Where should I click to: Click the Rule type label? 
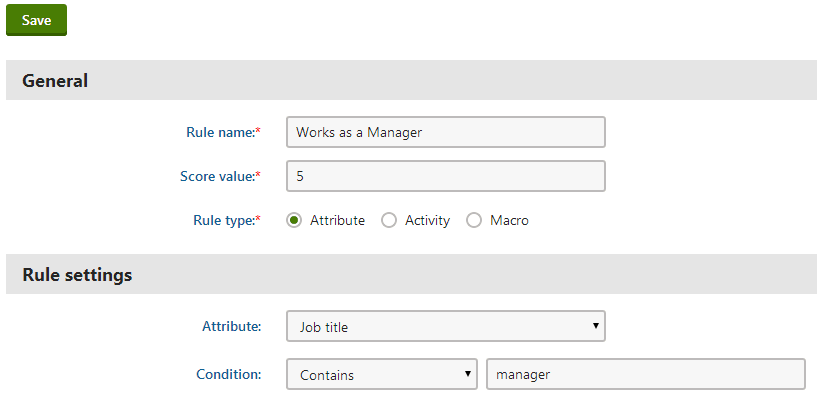tap(227, 221)
